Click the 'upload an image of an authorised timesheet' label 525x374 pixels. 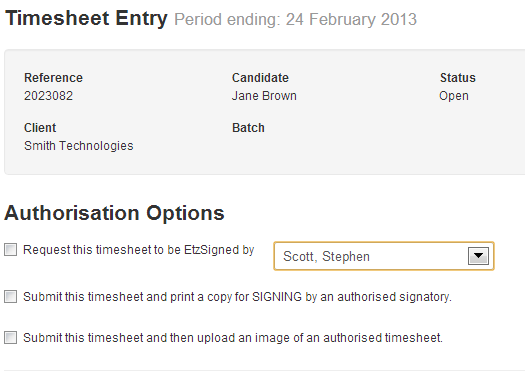click(319, 338)
